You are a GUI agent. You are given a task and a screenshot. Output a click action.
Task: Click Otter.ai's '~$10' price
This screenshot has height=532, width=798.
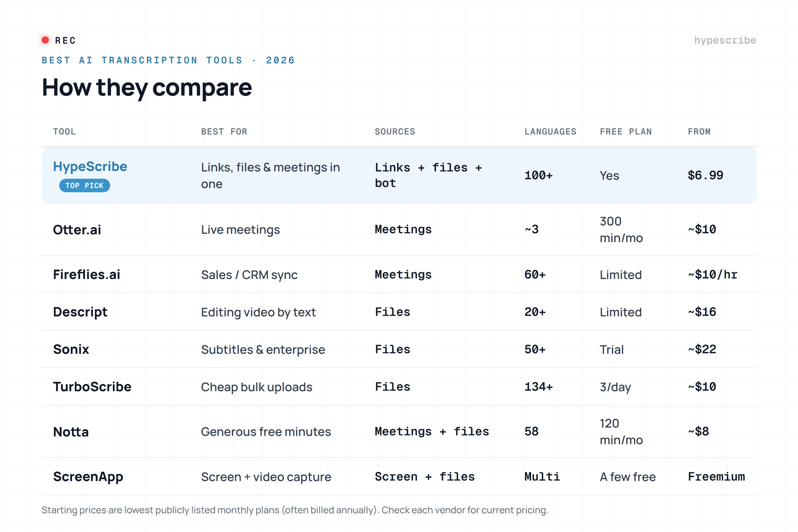(x=702, y=229)
